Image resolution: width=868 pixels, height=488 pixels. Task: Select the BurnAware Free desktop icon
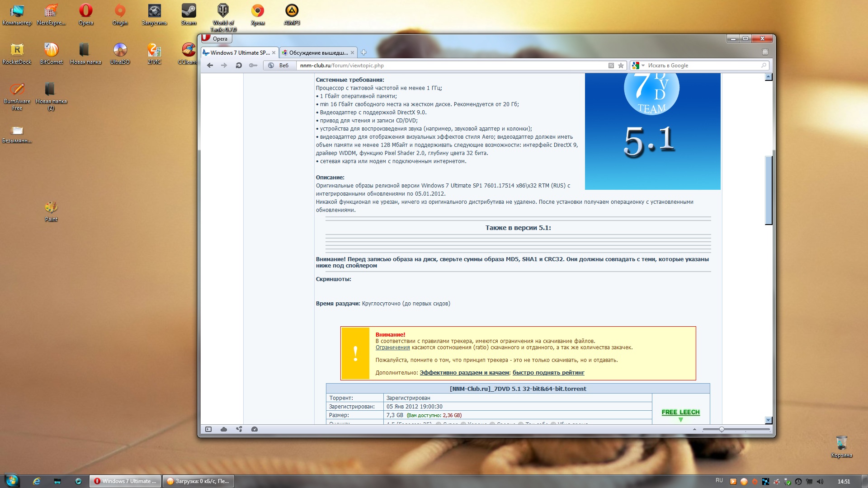(17, 97)
